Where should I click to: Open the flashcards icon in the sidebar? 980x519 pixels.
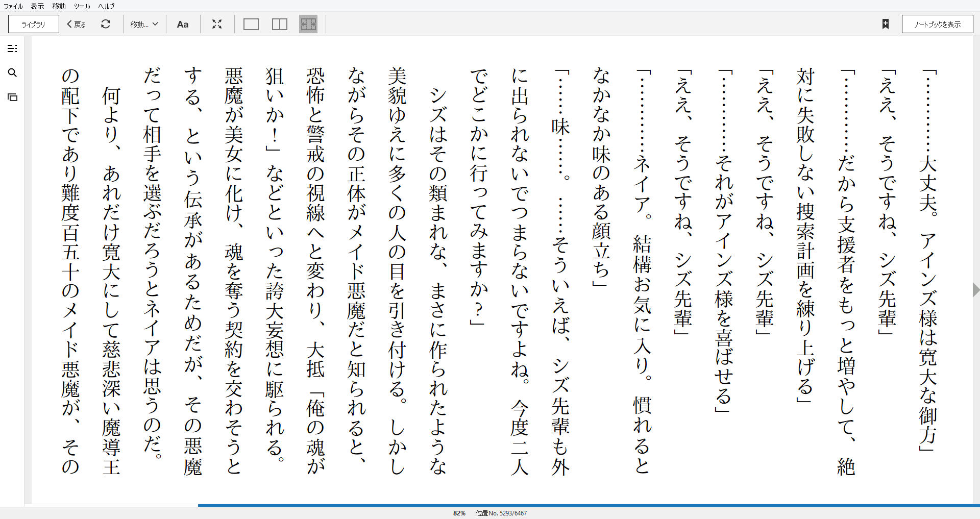coord(13,97)
